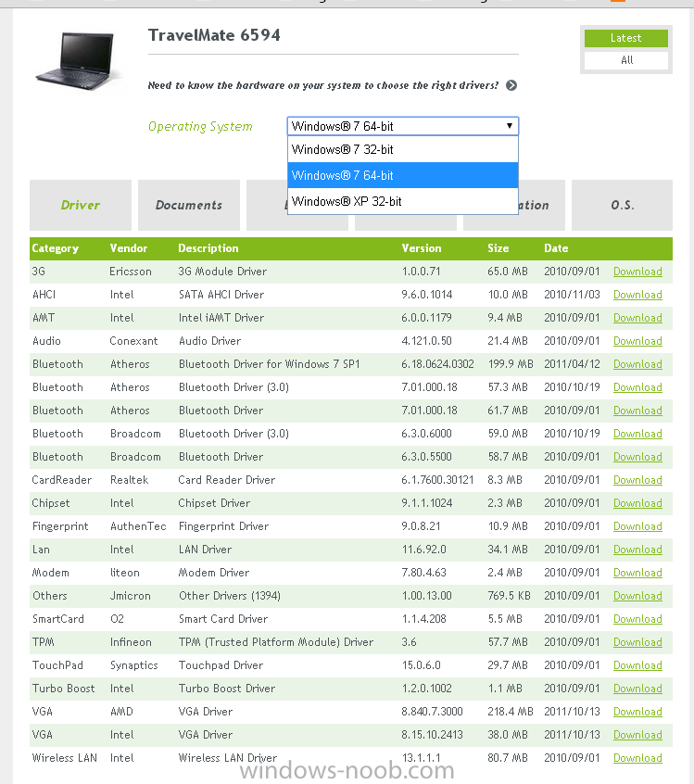This screenshot has height=784, width=694.
Task: Switch to the Latest drivers filter
Action: click(625, 38)
